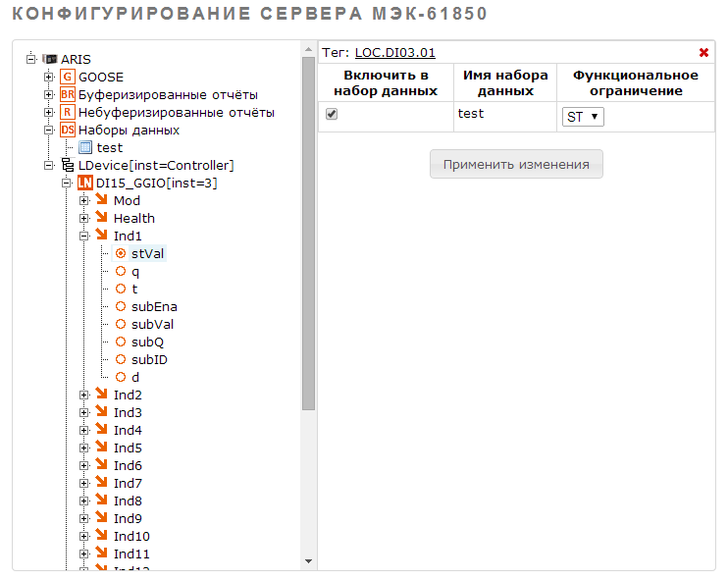Select 'LDevice[inst=Controller]' label
Image resolution: width=728 pixels, height=580 pixels.
[x=156, y=165]
